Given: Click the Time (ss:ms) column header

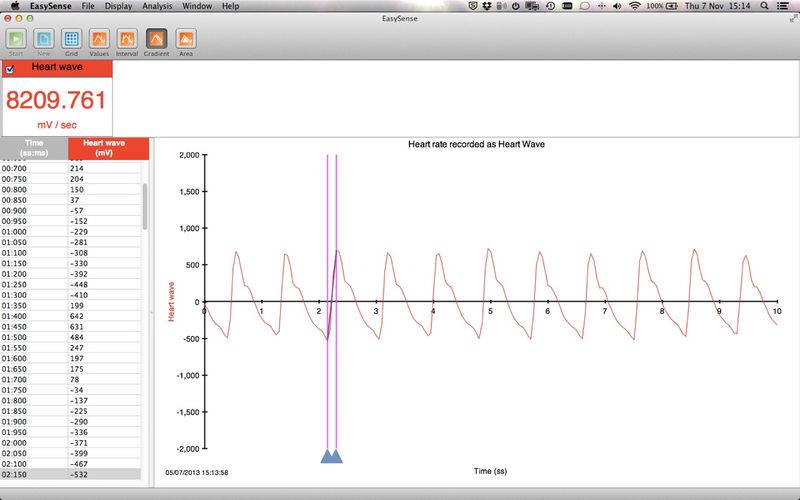Looking at the screenshot, I should (x=34, y=148).
